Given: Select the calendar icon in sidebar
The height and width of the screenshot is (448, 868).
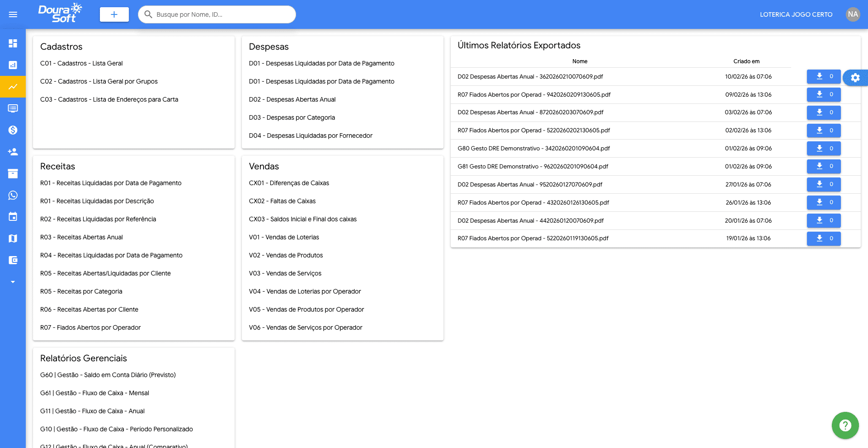Looking at the screenshot, I should click(13, 217).
